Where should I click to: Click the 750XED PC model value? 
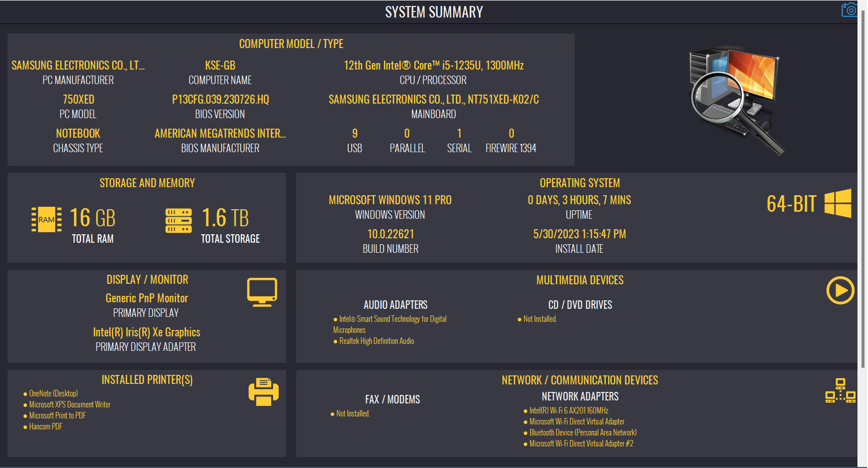point(78,100)
